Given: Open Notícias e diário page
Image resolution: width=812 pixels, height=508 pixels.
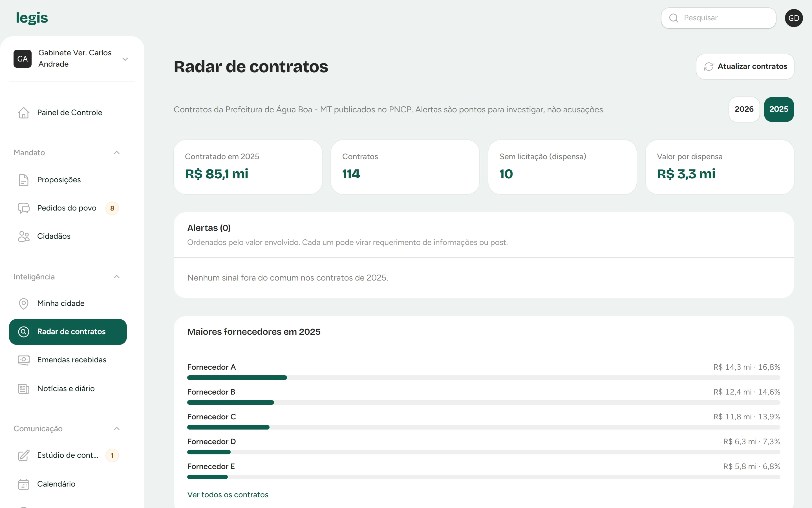Looking at the screenshot, I should [x=68, y=388].
